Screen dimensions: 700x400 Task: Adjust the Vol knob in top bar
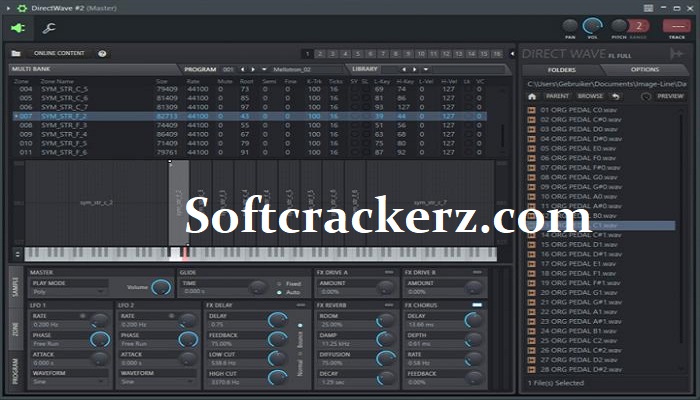pos(592,26)
